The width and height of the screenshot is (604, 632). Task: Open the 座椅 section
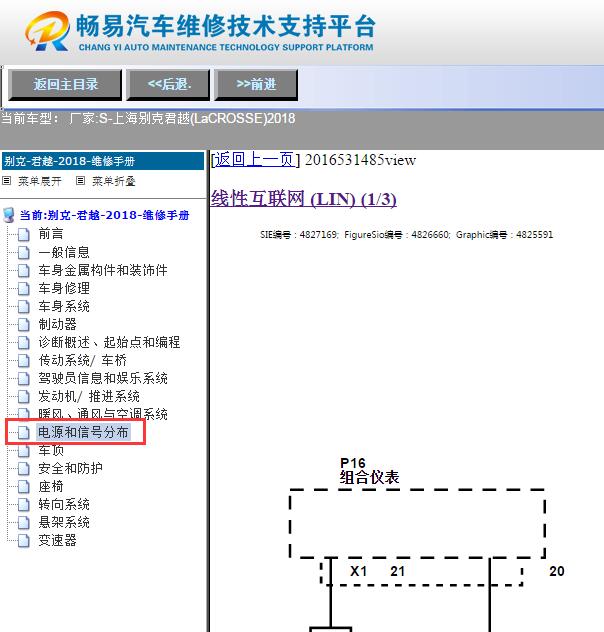pyautogui.click(x=51, y=486)
